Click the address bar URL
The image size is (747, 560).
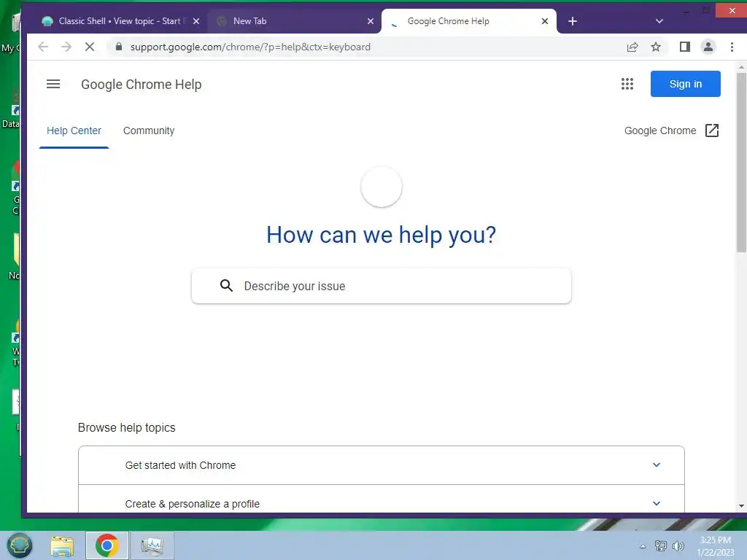pos(250,47)
